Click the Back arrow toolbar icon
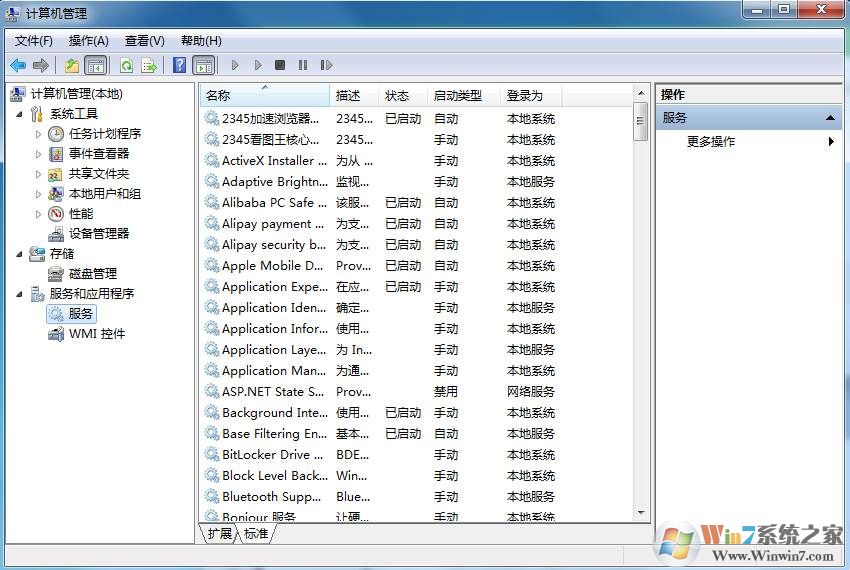Image resolution: width=850 pixels, height=570 pixels. tap(18, 65)
